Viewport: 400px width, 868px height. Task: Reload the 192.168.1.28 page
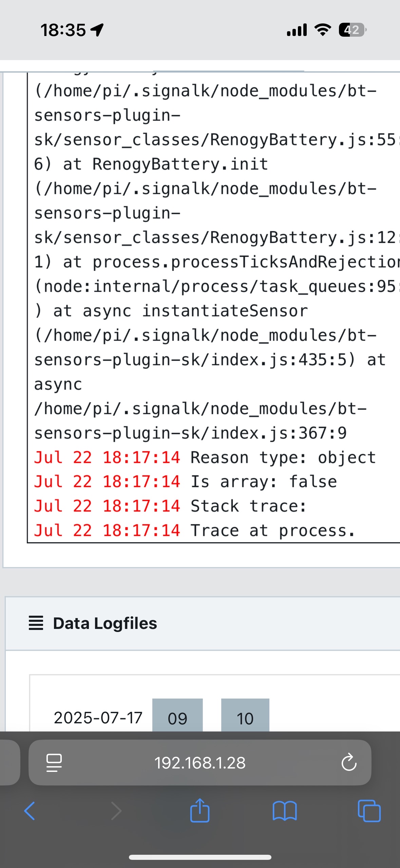(349, 763)
